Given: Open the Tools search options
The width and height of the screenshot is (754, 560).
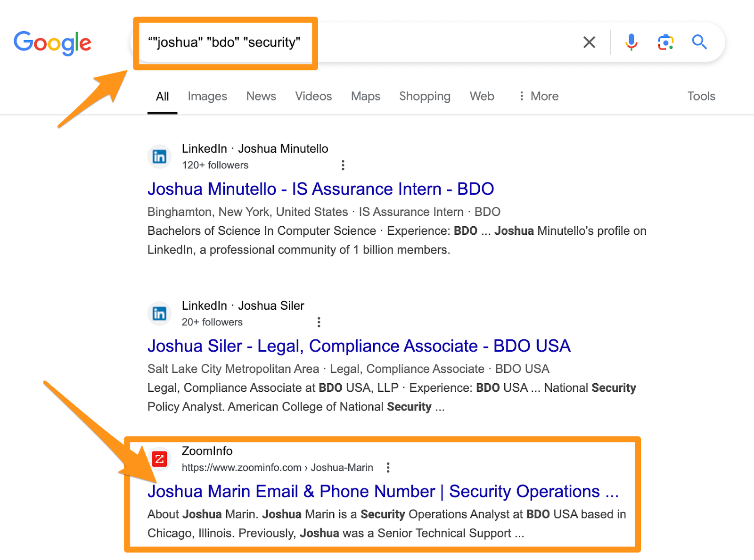Looking at the screenshot, I should [x=701, y=96].
